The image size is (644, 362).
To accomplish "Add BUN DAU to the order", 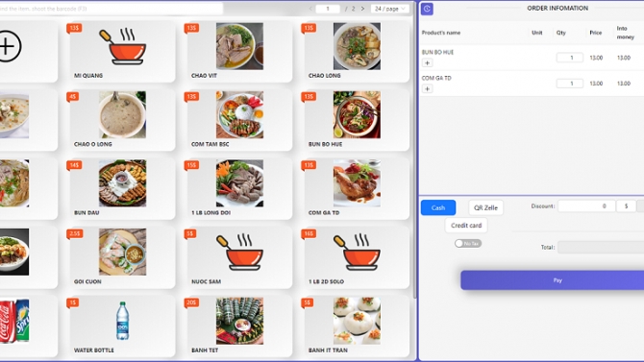I will click(x=122, y=188).
